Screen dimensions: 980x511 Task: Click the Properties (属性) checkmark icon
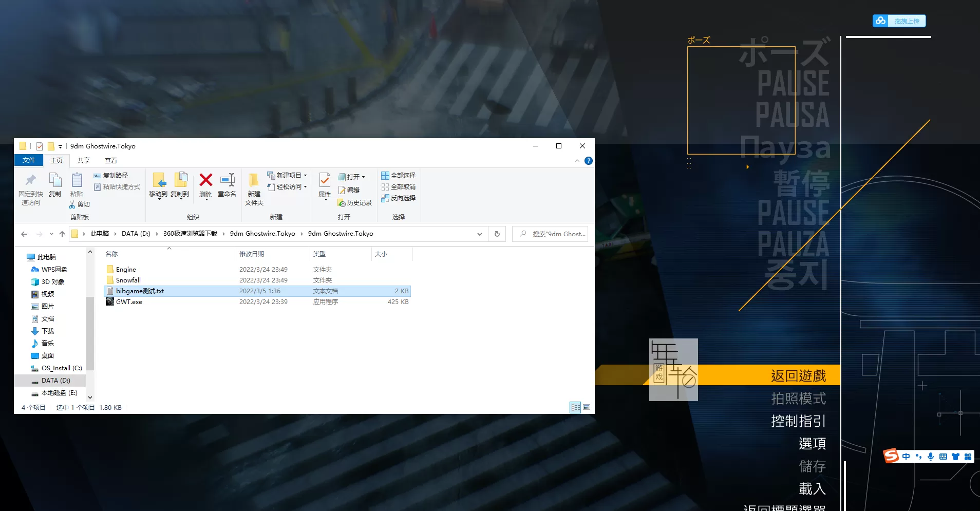pyautogui.click(x=325, y=181)
